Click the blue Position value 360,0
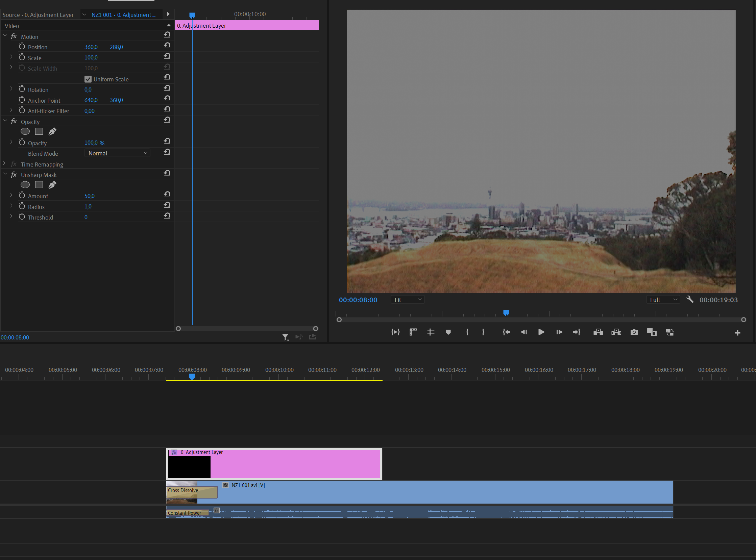 pyautogui.click(x=91, y=47)
